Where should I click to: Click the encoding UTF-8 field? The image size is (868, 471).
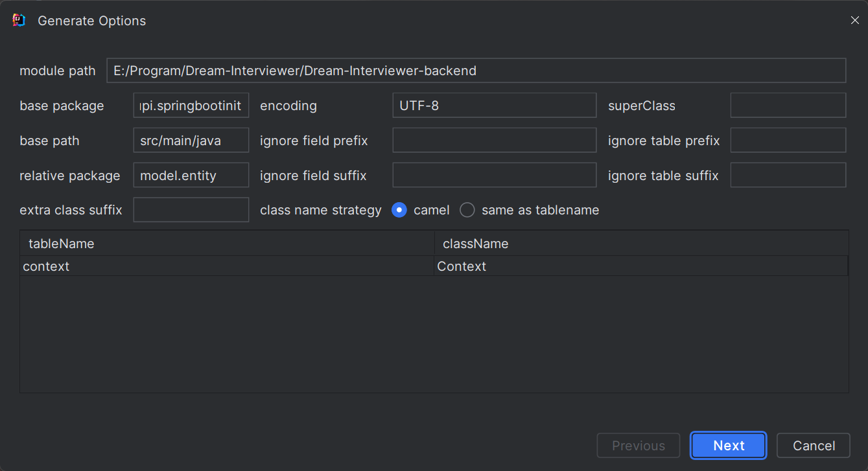tap(494, 106)
